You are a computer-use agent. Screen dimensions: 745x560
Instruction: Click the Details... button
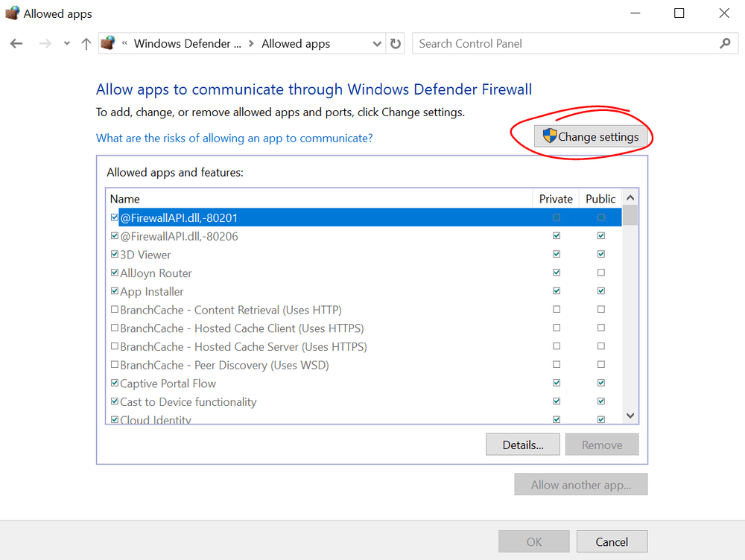[x=522, y=445]
